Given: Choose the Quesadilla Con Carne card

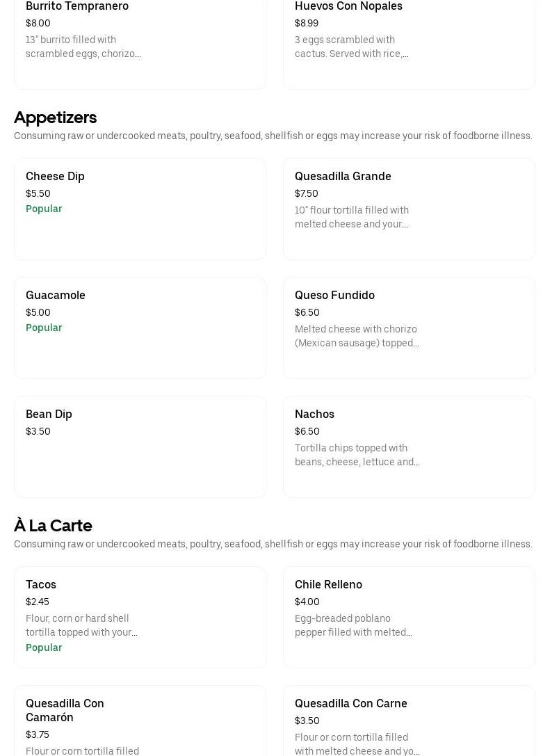Looking at the screenshot, I should 409,723.
